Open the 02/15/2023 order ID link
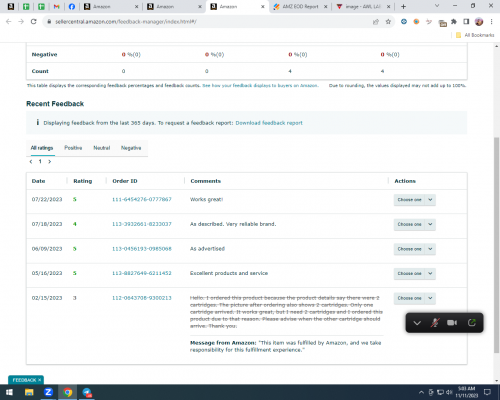500x400 pixels. 142,298
